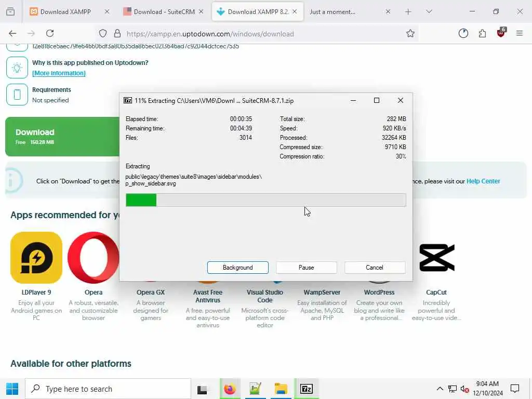Click the site security padlock icon

pyautogui.click(x=117, y=33)
